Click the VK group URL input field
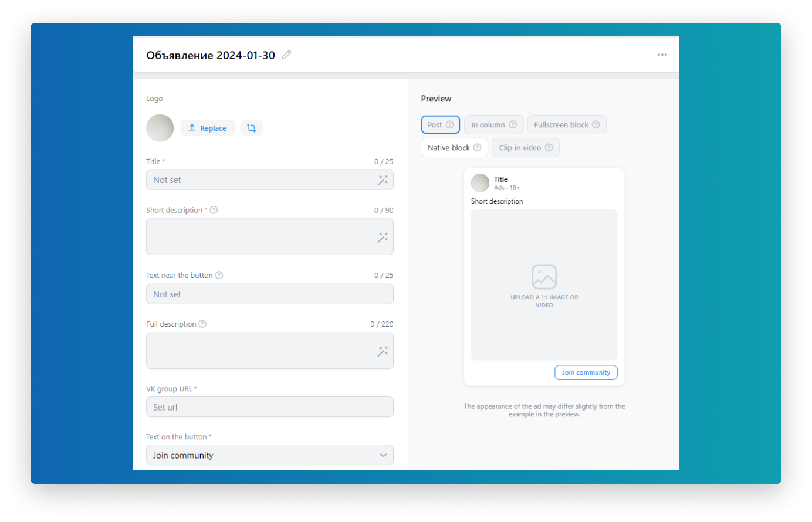Viewport: 812px width, 522px height. click(269, 407)
